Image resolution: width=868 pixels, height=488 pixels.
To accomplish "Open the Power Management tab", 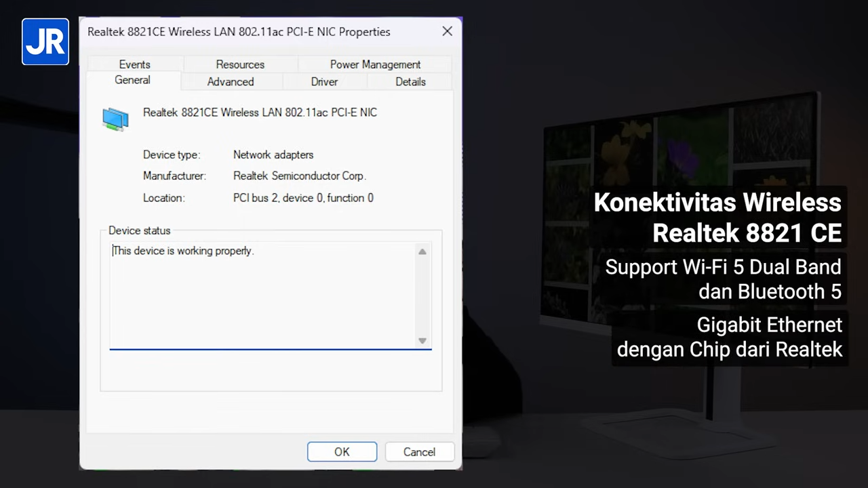I will coord(375,64).
